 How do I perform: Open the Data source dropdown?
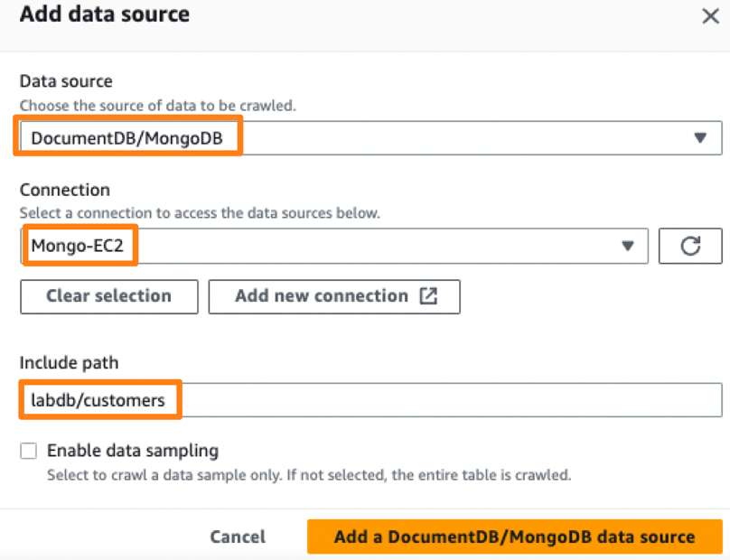(371, 138)
